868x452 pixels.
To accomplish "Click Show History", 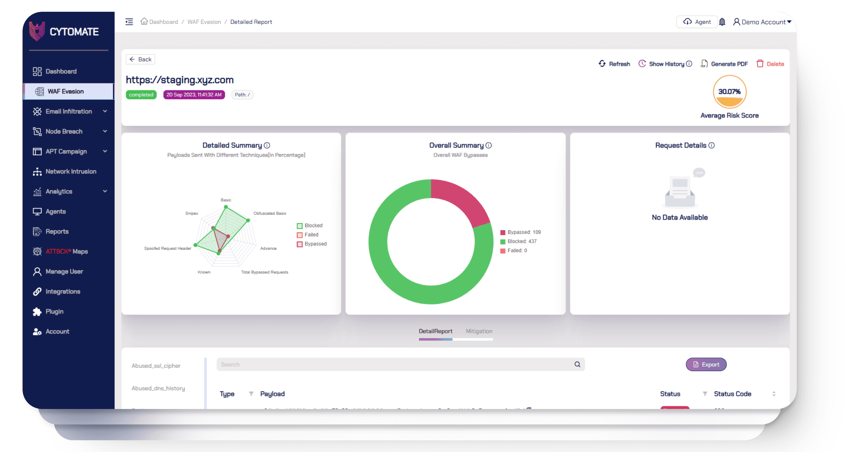I will tap(662, 64).
